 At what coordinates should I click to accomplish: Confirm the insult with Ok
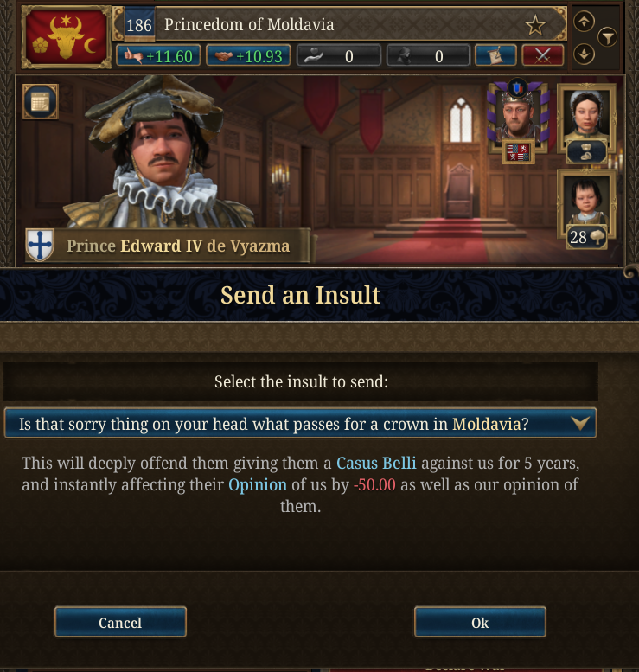pos(480,622)
